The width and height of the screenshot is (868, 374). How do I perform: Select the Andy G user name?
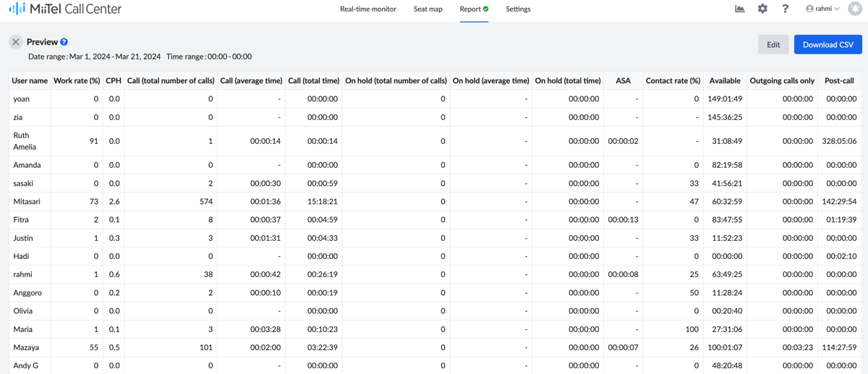coord(26,365)
